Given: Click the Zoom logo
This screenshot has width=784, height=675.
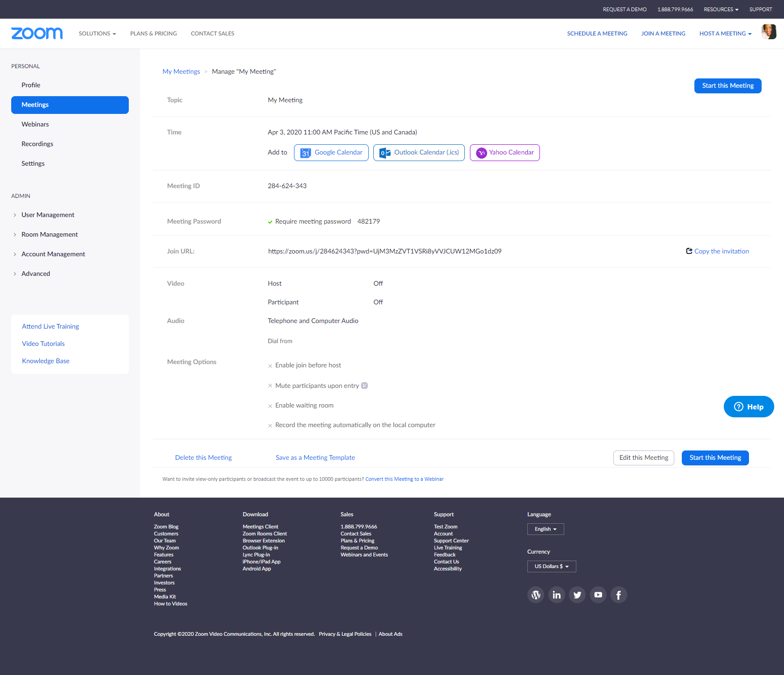Looking at the screenshot, I should pyautogui.click(x=37, y=33).
